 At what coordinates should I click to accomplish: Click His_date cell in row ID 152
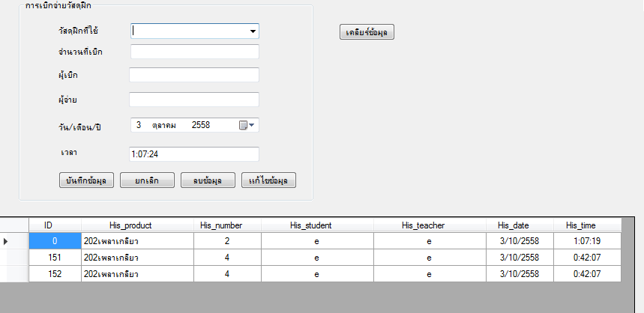coord(520,273)
